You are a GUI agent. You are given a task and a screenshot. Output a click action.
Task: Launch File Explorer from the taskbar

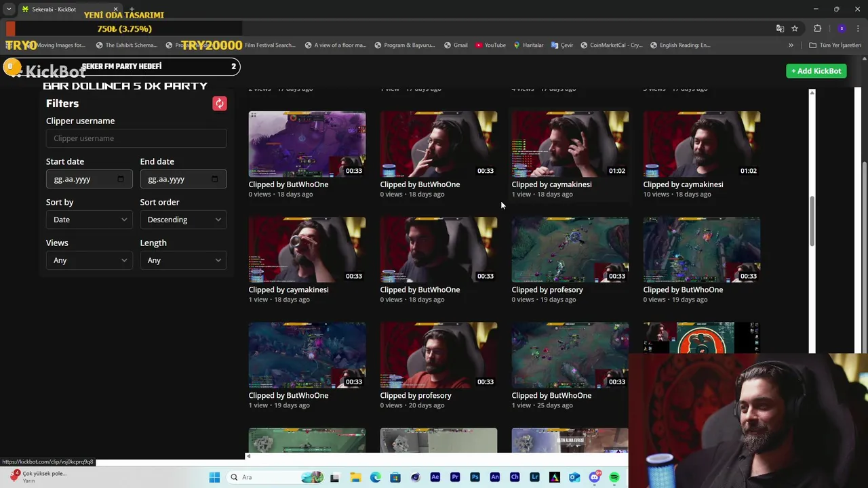tap(355, 477)
